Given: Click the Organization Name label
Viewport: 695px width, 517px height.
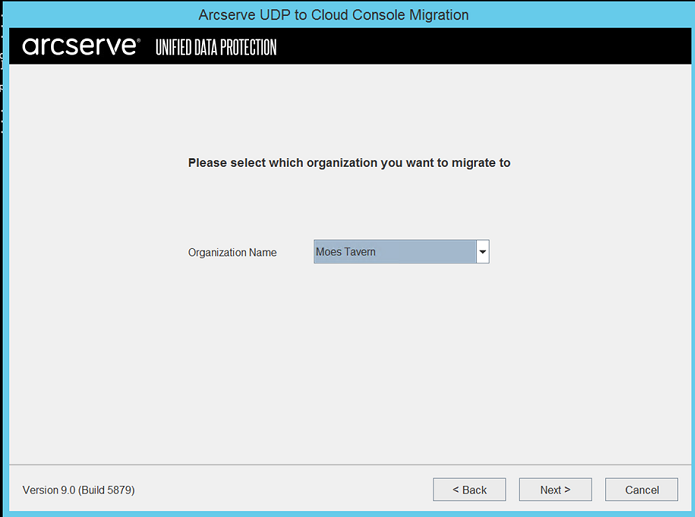Looking at the screenshot, I should (232, 252).
